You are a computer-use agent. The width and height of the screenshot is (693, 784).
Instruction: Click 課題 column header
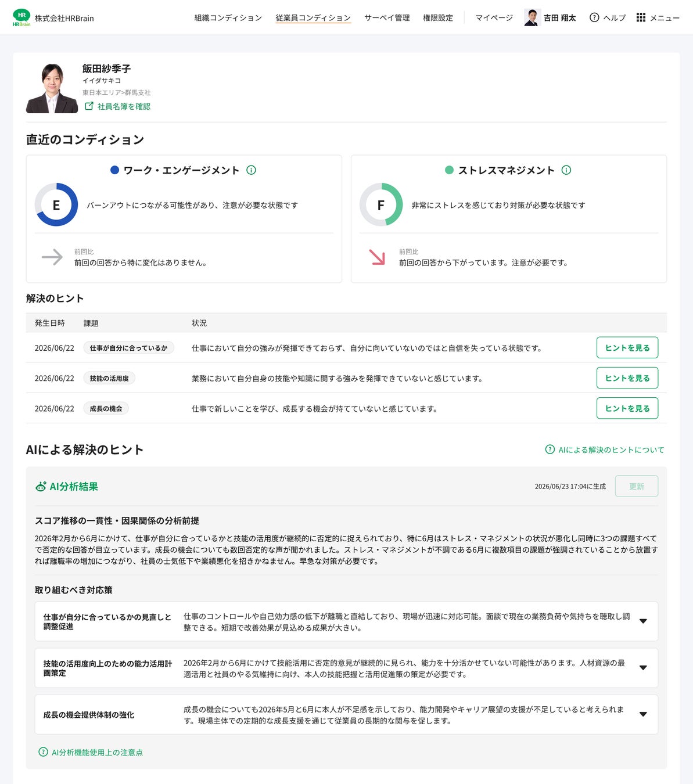[x=91, y=323]
